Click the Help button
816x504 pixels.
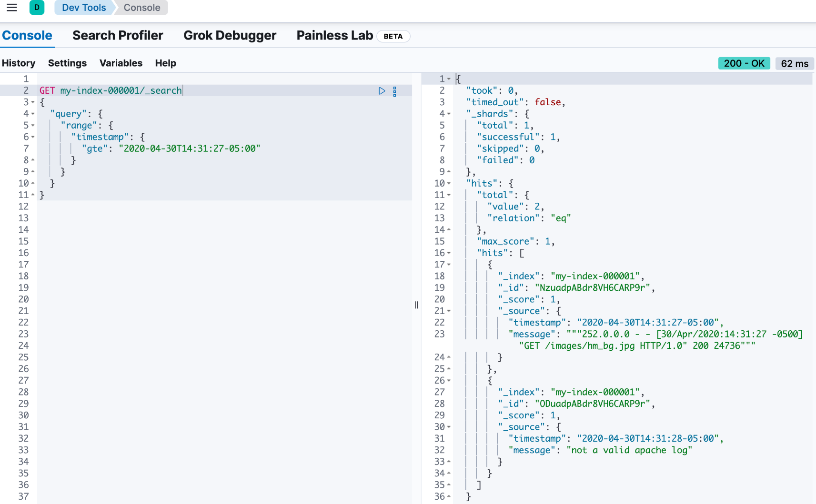coord(165,63)
